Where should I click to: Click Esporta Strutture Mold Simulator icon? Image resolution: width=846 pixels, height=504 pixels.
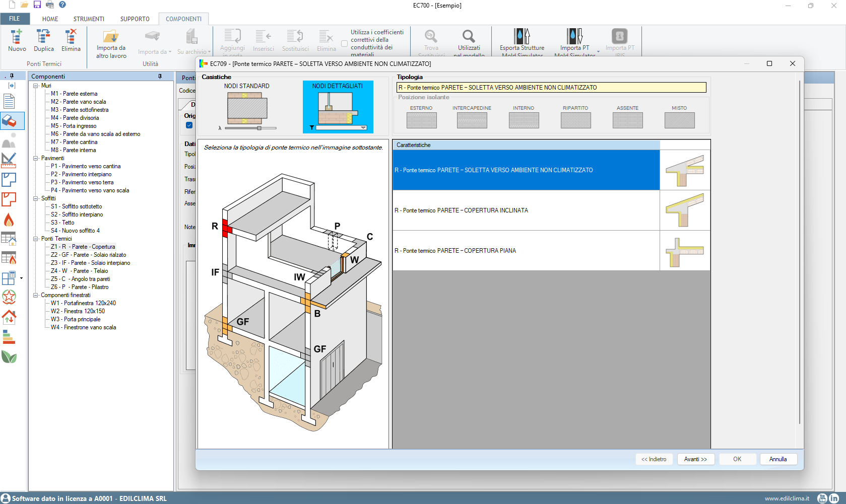[522, 37]
